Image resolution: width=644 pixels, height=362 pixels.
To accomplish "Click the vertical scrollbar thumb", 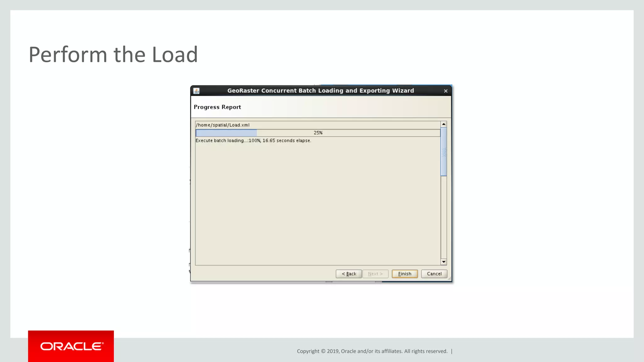I will [444, 152].
